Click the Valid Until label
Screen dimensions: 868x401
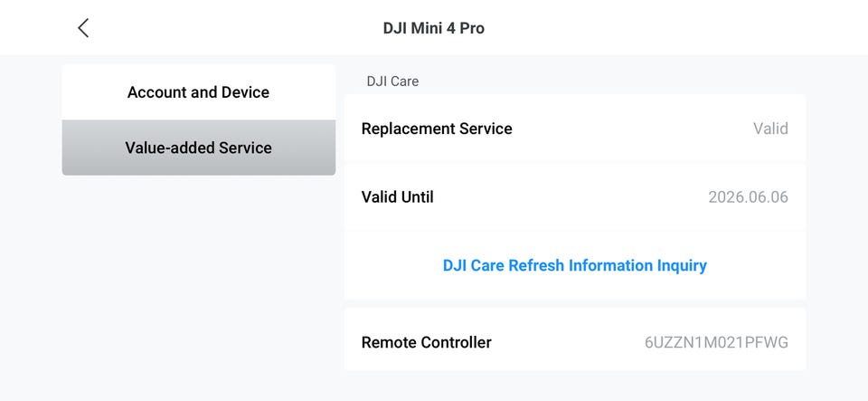(x=397, y=196)
